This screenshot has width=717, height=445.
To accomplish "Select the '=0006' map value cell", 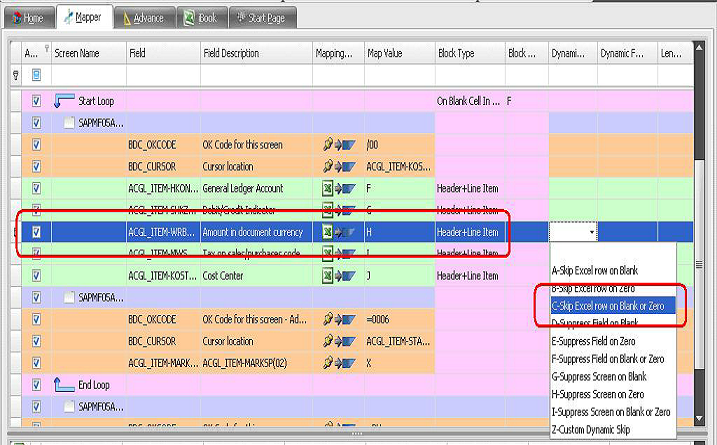I will (400, 319).
